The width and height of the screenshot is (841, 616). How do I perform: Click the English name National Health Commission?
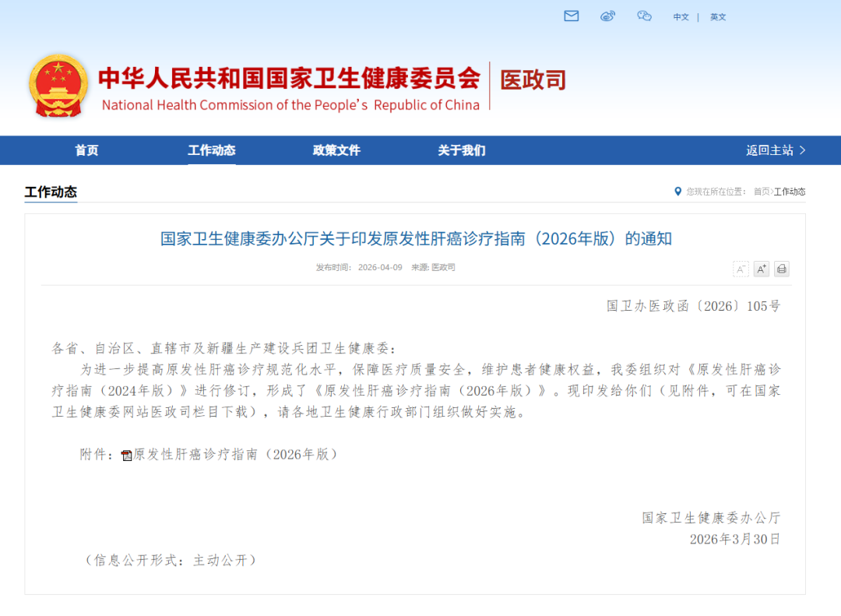290,105
